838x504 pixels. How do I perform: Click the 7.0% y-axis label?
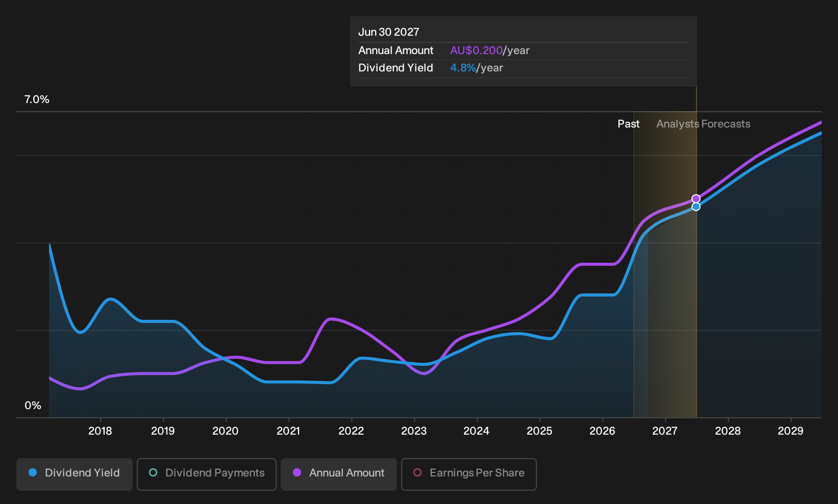pos(37,99)
